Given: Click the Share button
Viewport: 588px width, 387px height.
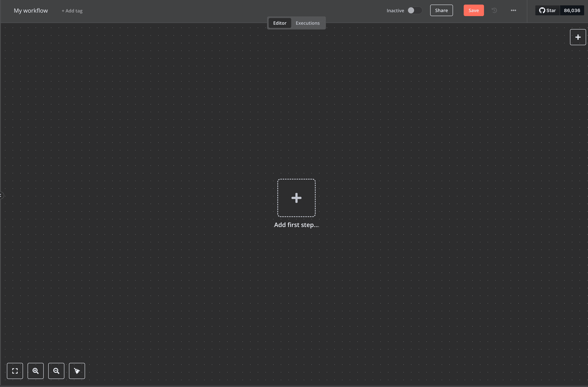Looking at the screenshot, I should pyautogui.click(x=441, y=10).
